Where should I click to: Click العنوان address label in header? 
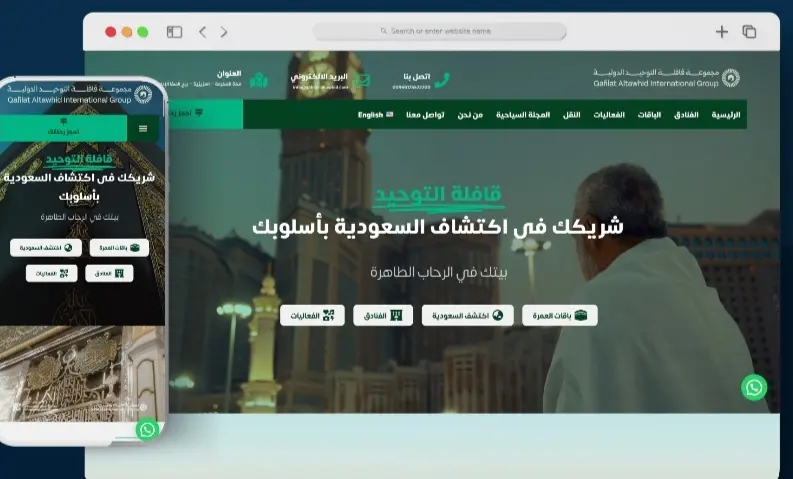(x=229, y=74)
